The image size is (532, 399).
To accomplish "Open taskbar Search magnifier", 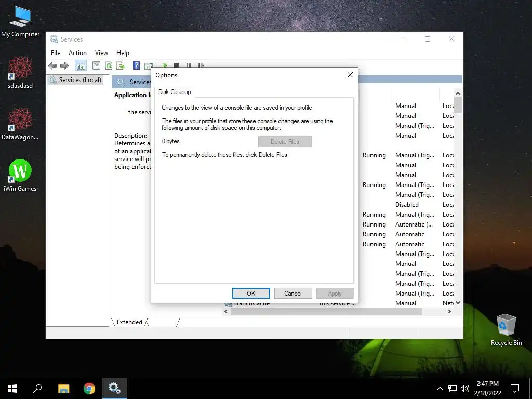I will pos(37,389).
